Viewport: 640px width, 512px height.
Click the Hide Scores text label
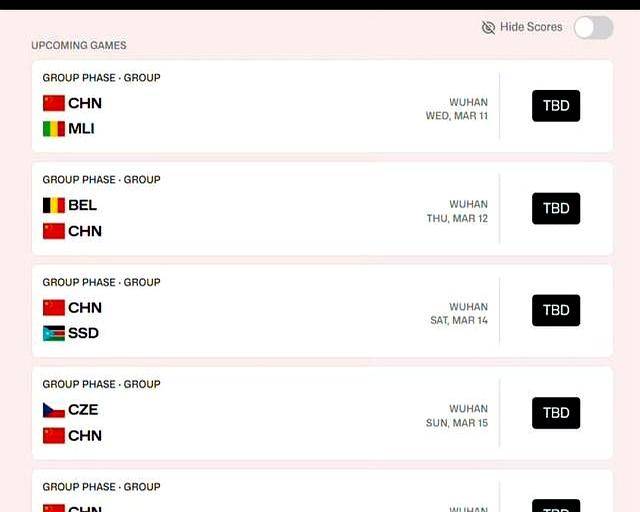[531, 27]
